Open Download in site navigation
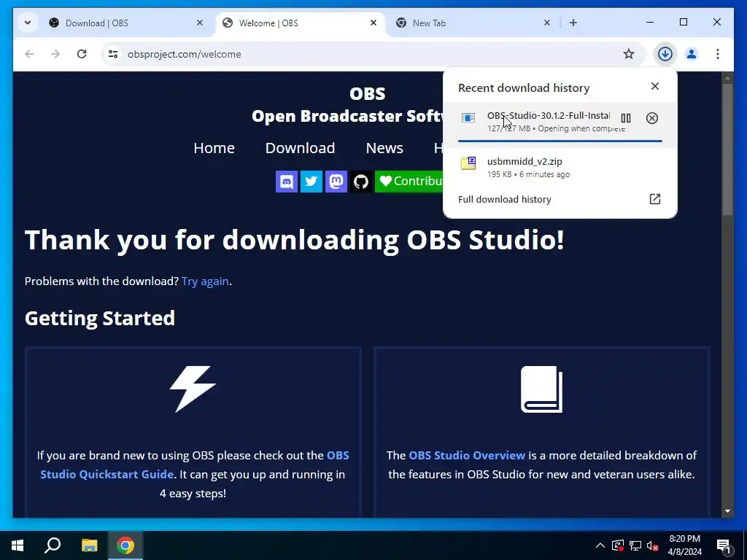Viewport: 747px width, 560px height. tap(300, 148)
